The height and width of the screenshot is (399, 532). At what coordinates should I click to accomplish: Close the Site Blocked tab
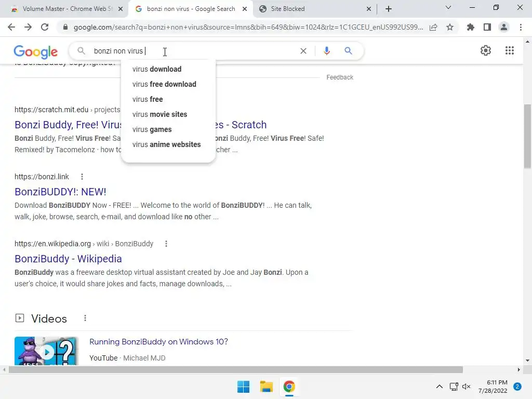point(369,9)
